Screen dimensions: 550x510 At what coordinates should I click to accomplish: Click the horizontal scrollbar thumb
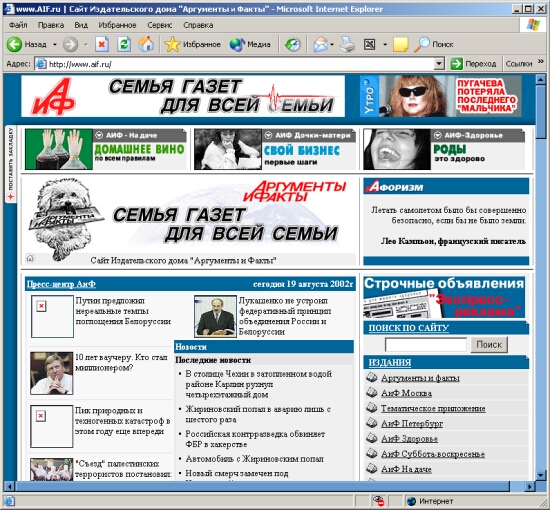[262, 486]
